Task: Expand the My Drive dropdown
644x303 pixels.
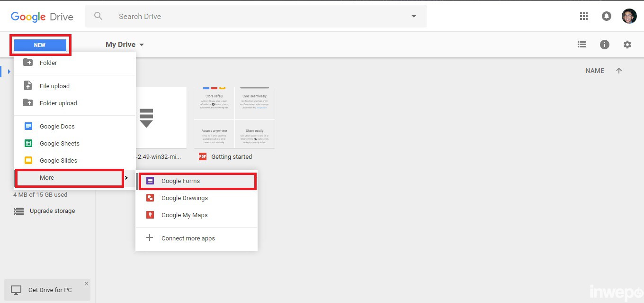Action: 142,45
